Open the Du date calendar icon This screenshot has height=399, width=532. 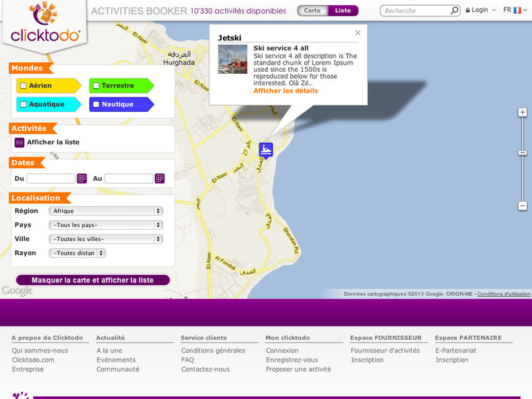[x=82, y=178]
